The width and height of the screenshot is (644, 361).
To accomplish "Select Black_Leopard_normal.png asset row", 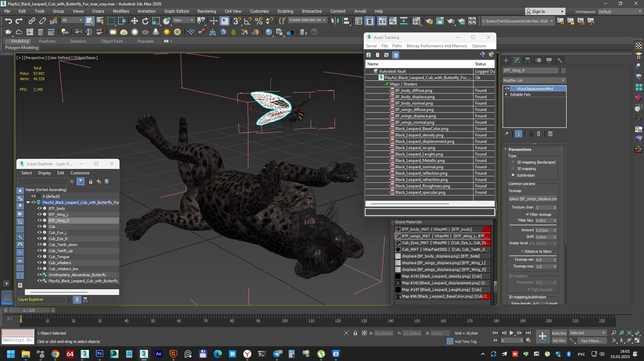I will pyautogui.click(x=430, y=167).
